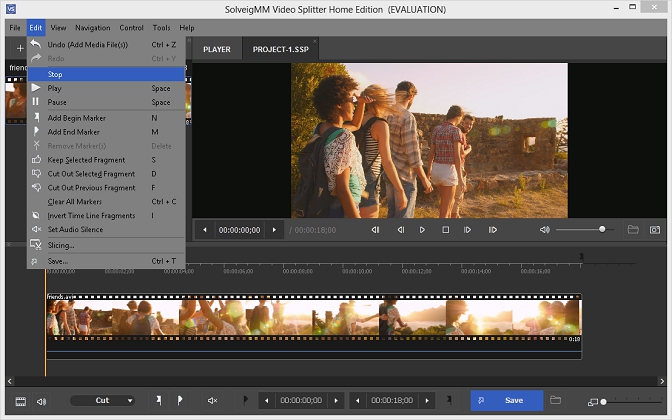Take a snapshot with camera icon

click(655, 230)
